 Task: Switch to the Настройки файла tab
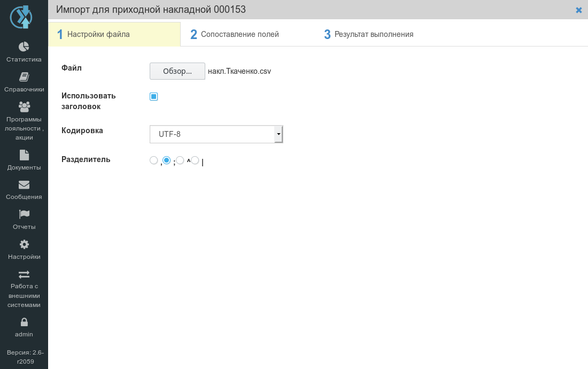click(114, 35)
